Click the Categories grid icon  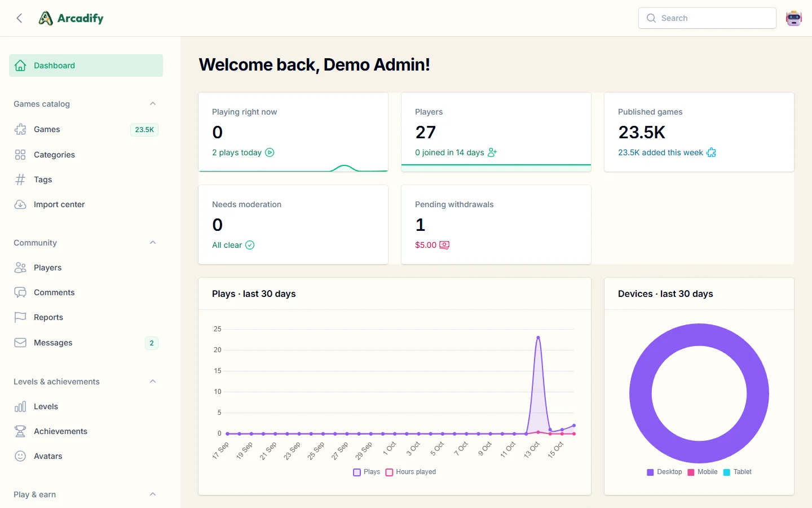(20, 155)
